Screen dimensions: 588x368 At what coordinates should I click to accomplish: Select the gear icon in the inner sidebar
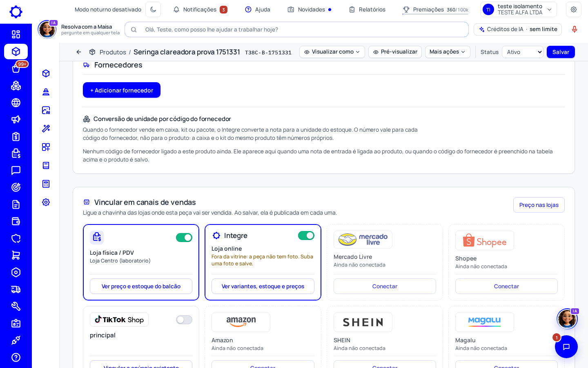[46, 202]
